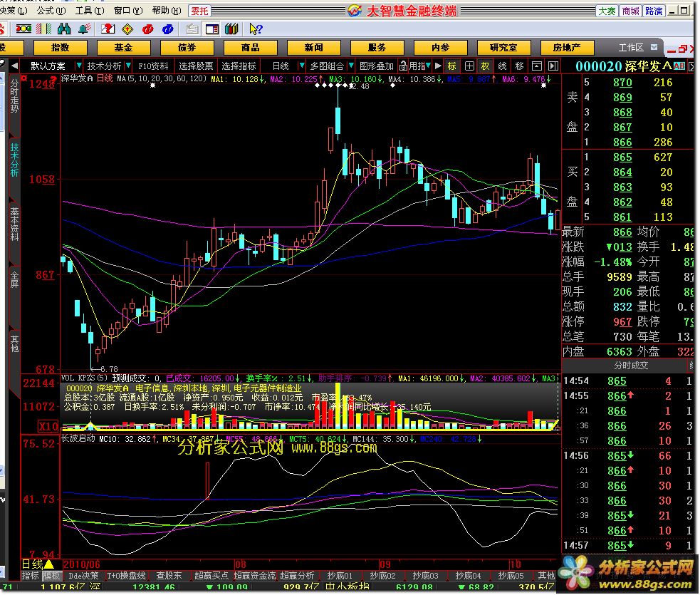Toggle the 线 line drawing button
Viewport: 700px width, 595px height.
pos(503,66)
